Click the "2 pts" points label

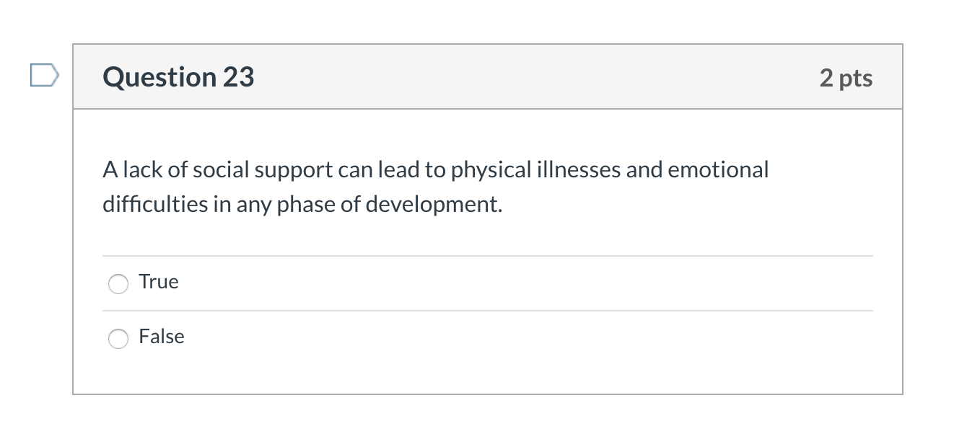click(x=846, y=78)
